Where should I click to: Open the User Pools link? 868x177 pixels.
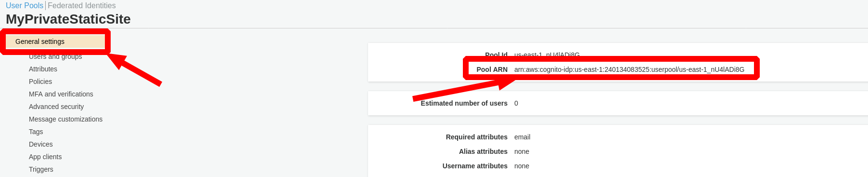click(25, 6)
